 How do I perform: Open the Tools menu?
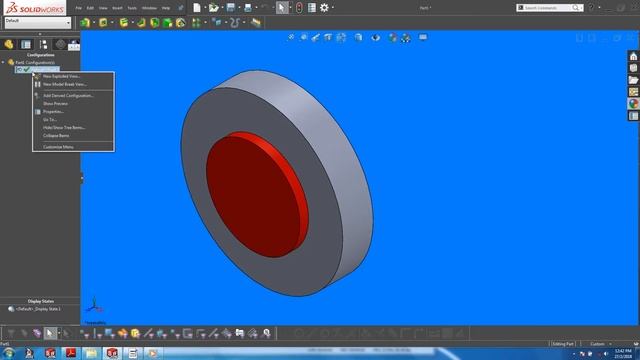click(132, 8)
